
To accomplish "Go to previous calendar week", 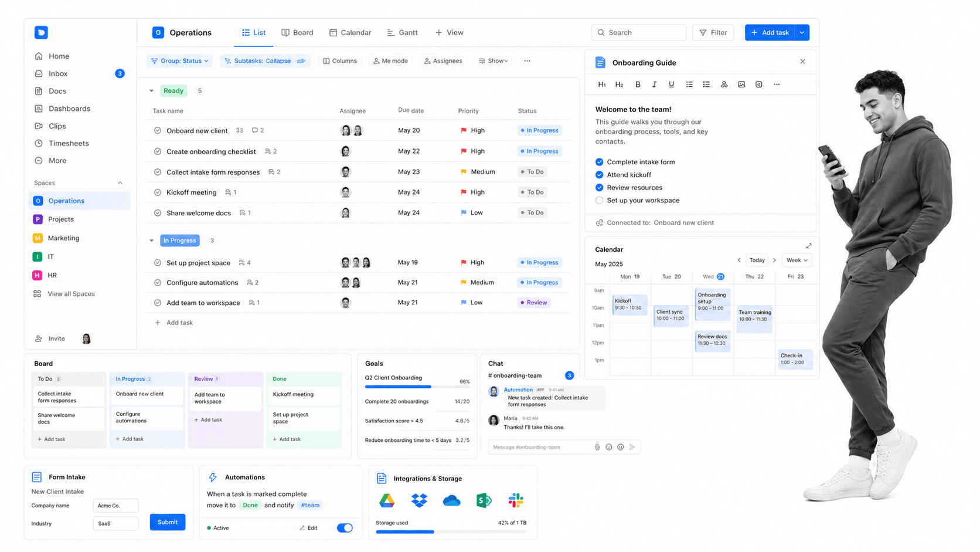I will (x=739, y=260).
